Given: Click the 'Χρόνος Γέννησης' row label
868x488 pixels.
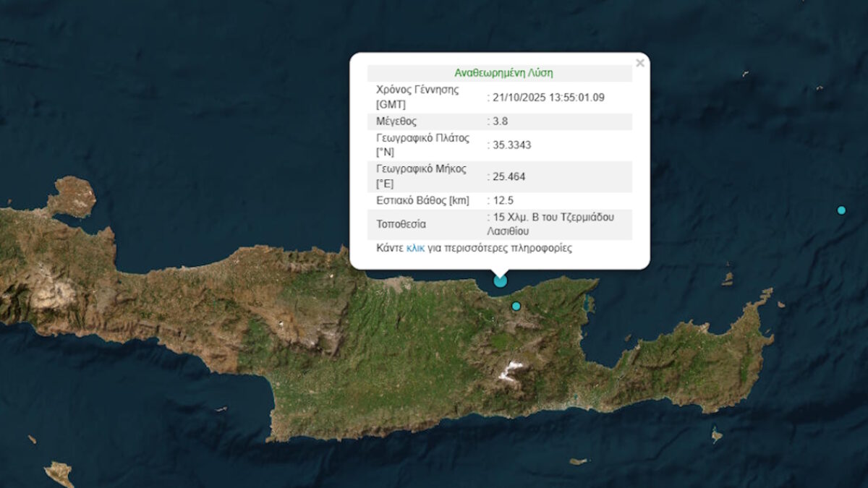Looking at the screenshot, I should coord(417,90).
